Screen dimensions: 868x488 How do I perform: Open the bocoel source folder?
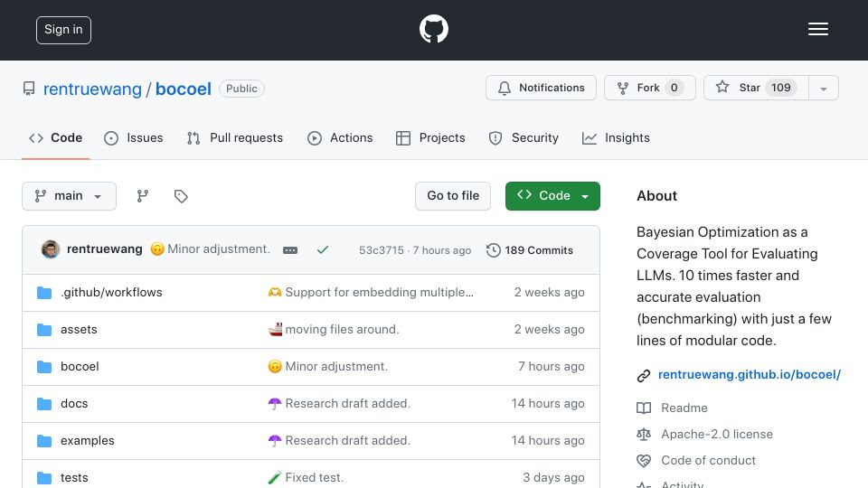click(x=80, y=366)
